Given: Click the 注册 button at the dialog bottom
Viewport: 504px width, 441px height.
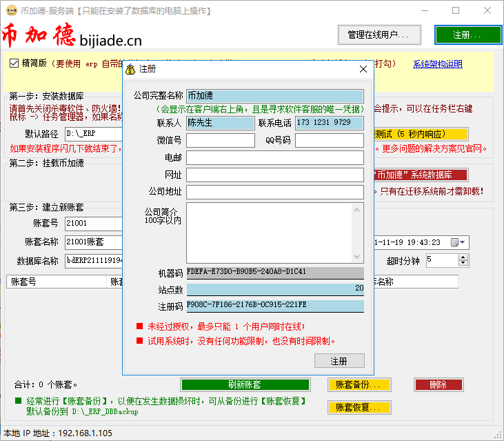Looking at the screenshot, I should pyautogui.click(x=339, y=361).
